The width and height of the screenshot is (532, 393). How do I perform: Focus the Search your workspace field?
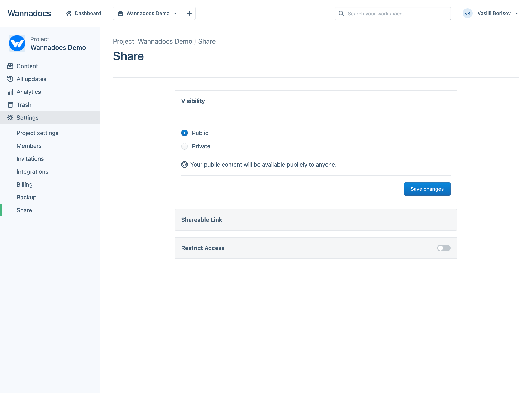393,13
